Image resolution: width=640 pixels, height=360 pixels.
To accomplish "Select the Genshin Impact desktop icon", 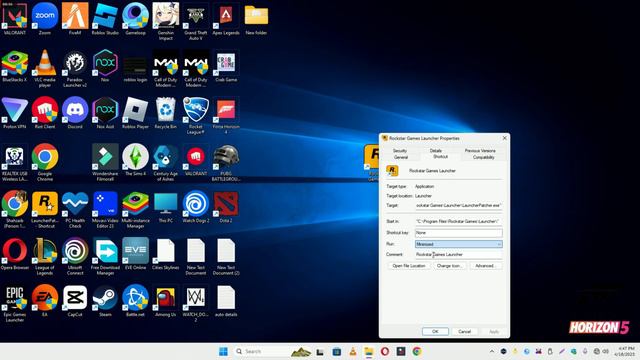I will [x=166, y=21].
